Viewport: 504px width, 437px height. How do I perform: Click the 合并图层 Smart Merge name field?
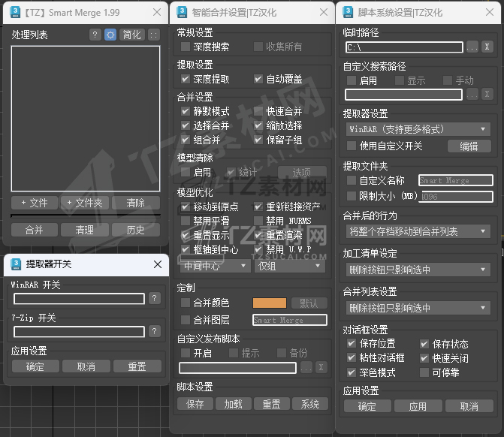pyautogui.click(x=290, y=320)
